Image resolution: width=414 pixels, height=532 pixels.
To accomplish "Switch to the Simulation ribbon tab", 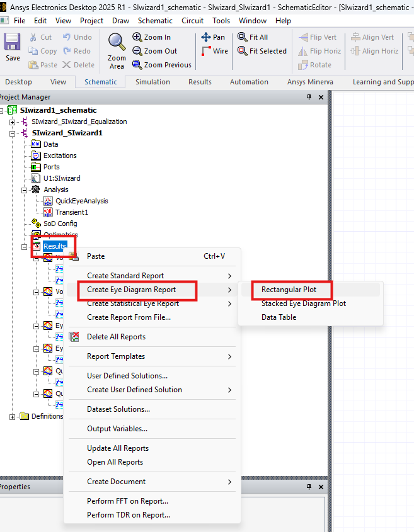I will pos(153,82).
